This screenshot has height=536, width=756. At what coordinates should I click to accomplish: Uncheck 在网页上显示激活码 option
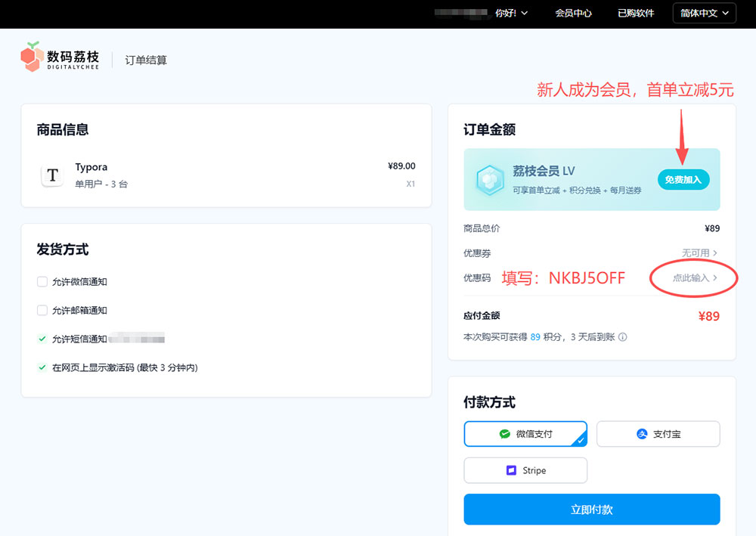click(x=42, y=367)
